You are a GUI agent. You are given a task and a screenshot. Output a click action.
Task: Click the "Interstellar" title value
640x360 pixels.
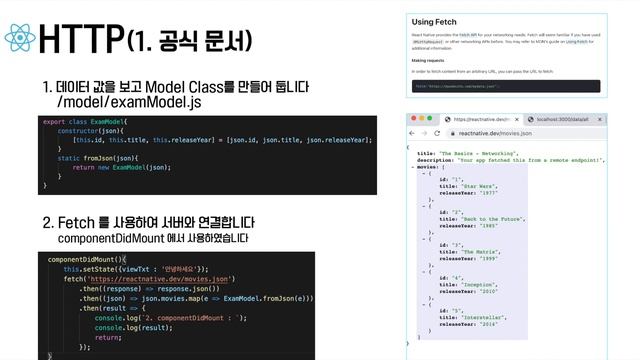point(483,317)
